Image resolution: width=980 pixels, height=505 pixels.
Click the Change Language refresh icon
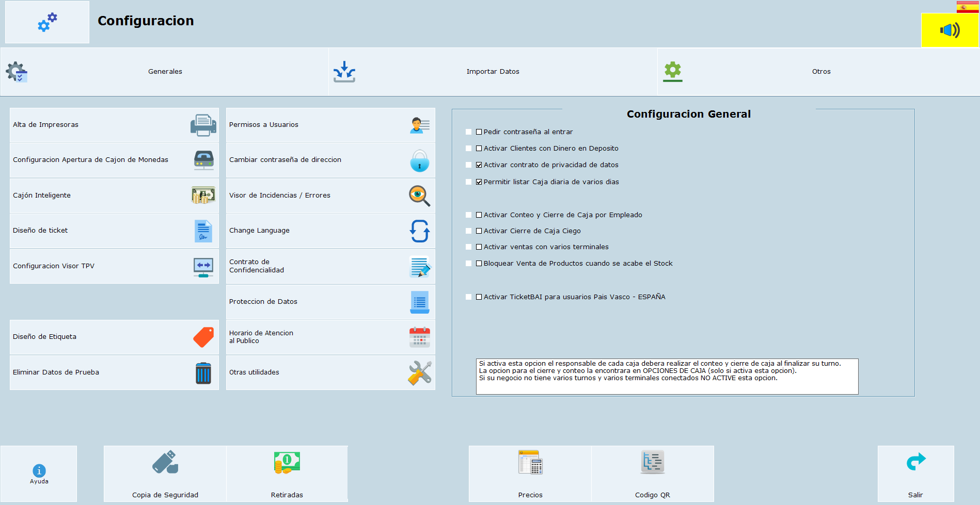click(x=419, y=231)
